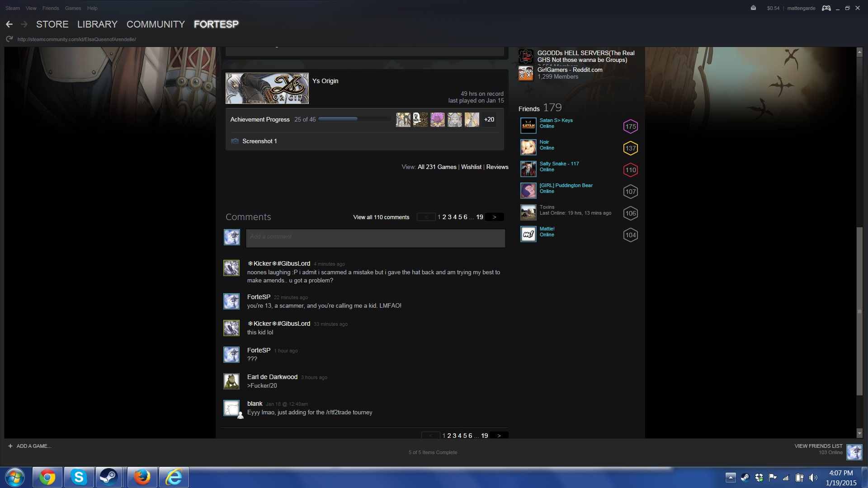Open Big Picture mode controller icon
Viewport: 868px width, 488px height.
(x=826, y=8)
